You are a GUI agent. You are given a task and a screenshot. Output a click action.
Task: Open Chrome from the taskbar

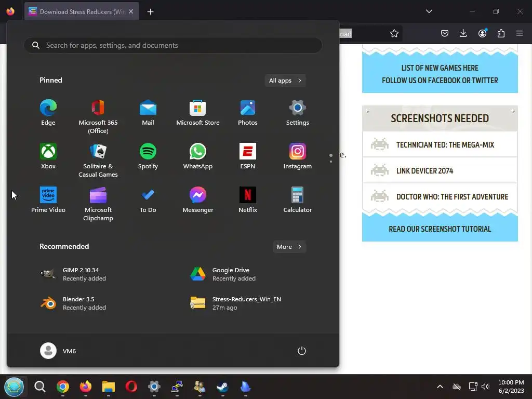[x=63, y=387]
